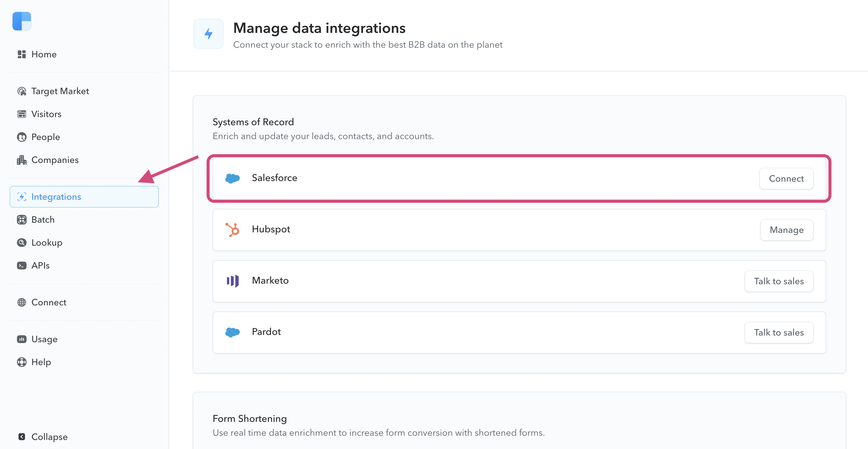Select Integrations in the sidebar
The width and height of the screenshot is (868, 449).
point(84,197)
